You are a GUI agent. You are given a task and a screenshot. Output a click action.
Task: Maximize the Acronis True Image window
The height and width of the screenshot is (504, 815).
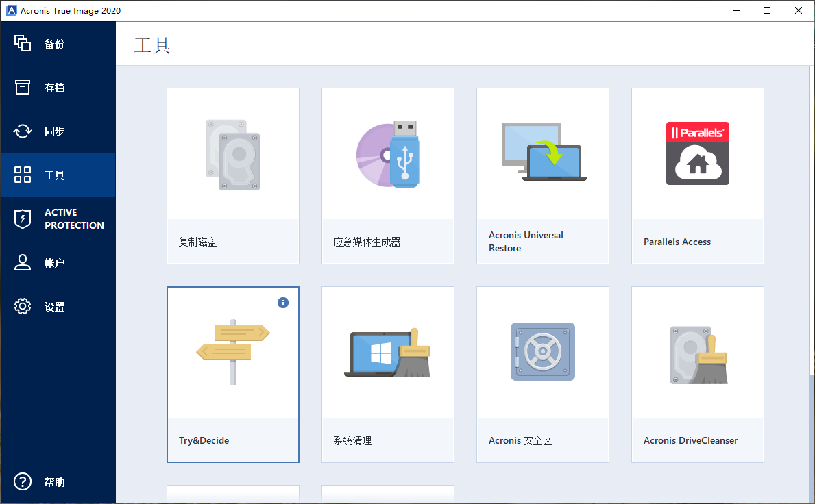click(x=766, y=10)
